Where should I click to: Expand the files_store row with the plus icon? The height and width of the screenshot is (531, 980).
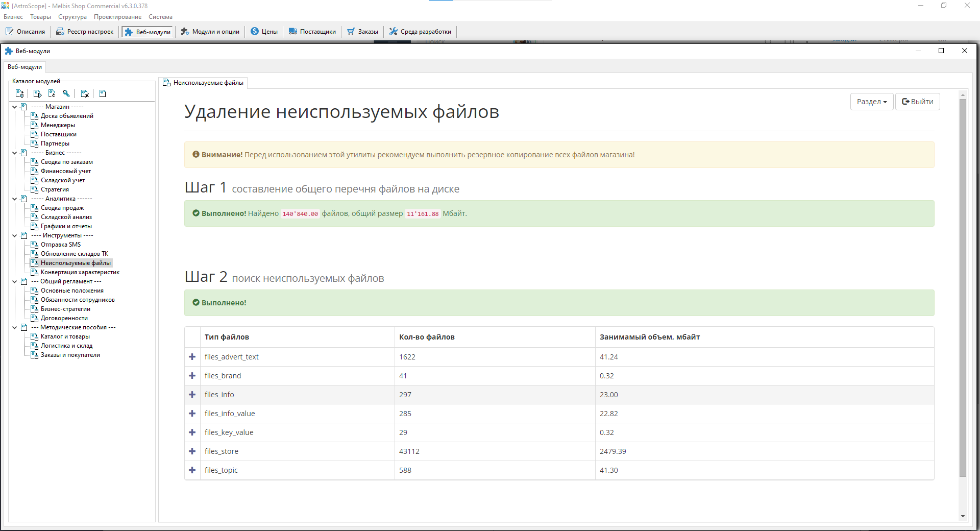[192, 451]
